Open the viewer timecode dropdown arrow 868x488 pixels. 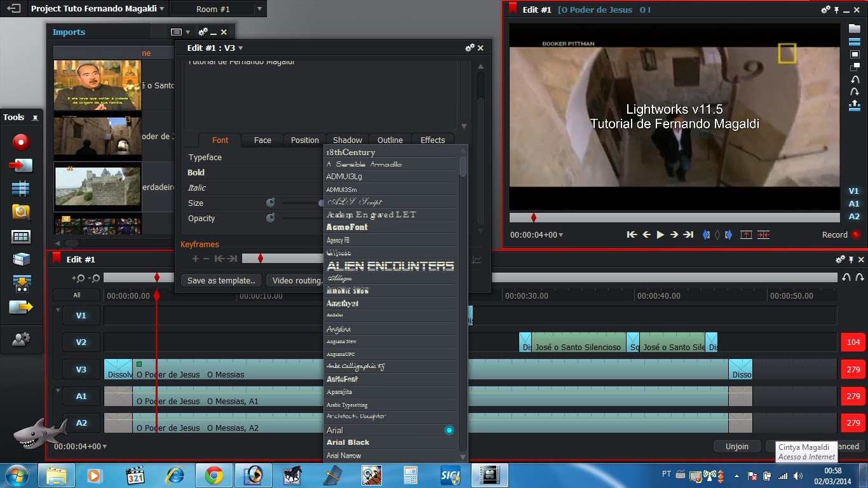pyautogui.click(x=560, y=235)
